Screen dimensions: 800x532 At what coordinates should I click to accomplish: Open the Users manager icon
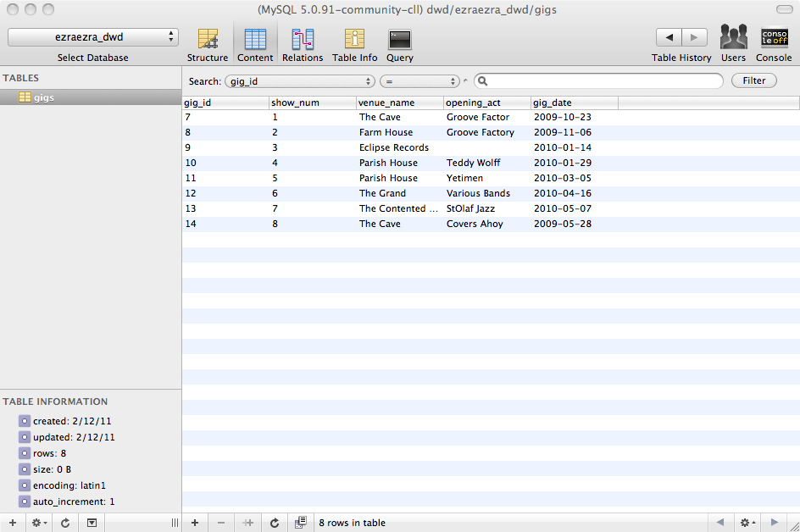(733, 43)
